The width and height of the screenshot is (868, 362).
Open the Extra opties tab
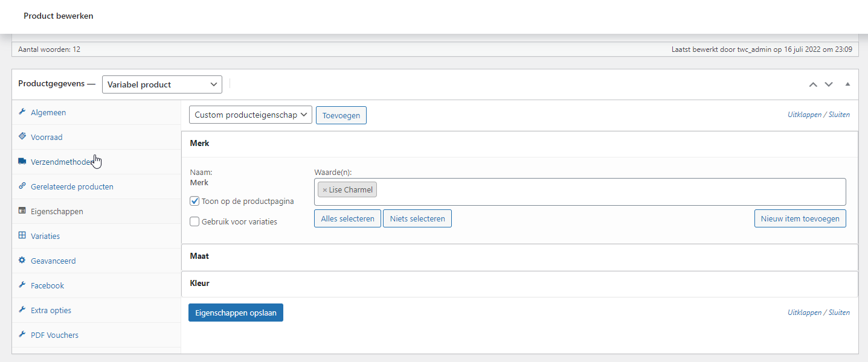click(97, 310)
